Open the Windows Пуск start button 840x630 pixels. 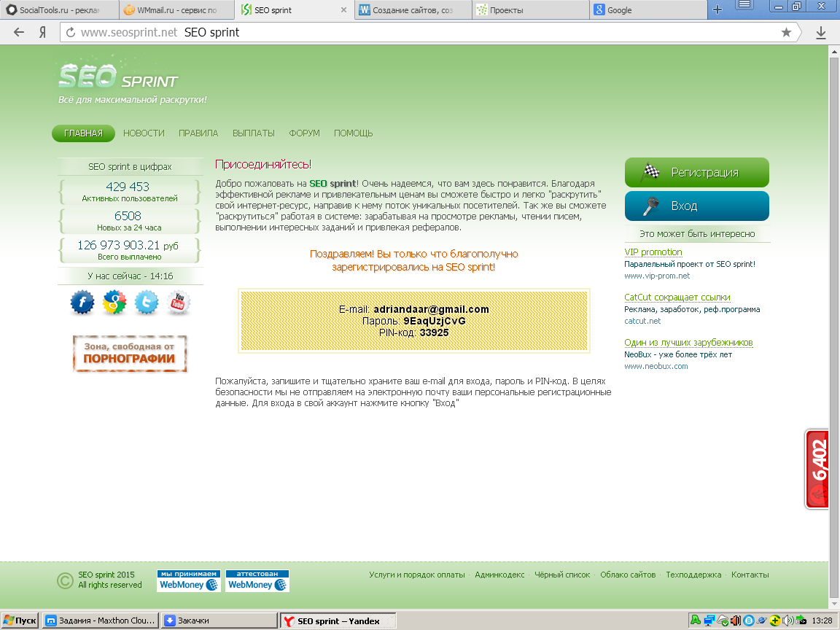point(20,621)
